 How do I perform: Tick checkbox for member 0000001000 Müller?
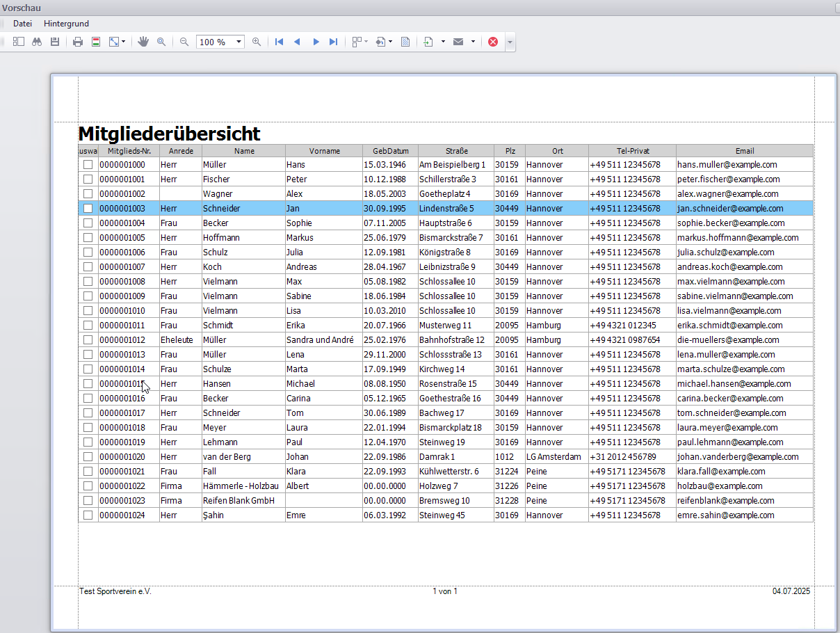coord(88,165)
